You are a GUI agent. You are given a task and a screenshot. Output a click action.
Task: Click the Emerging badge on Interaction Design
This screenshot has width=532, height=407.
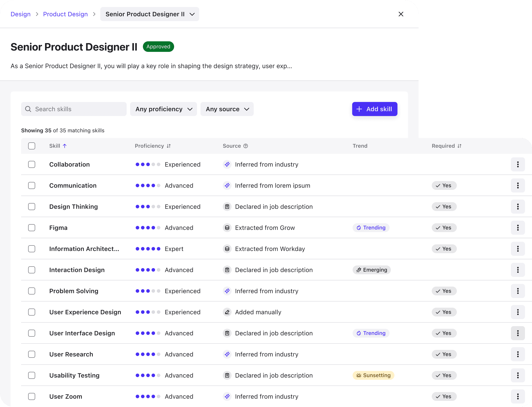tap(371, 270)
